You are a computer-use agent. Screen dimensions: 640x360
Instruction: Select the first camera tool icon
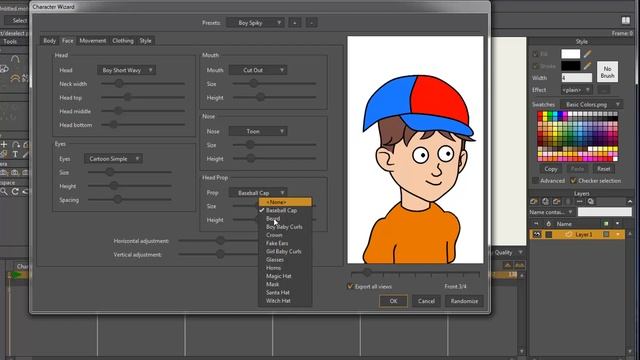point(4,173)
